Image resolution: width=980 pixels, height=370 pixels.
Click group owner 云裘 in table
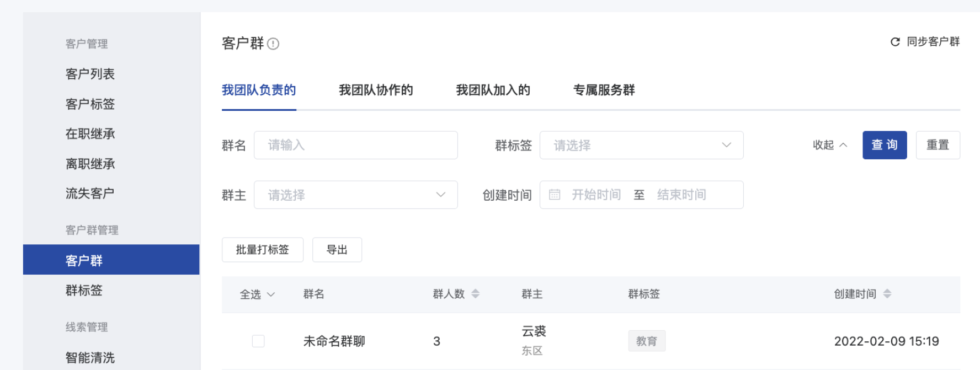point(534,331)
